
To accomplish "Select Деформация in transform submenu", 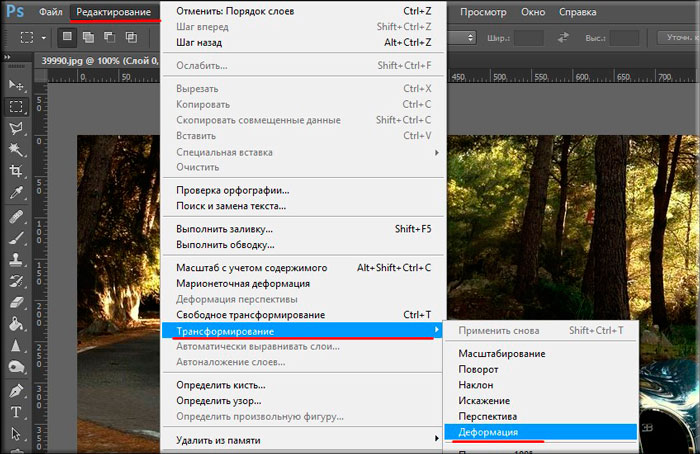I will pyautogui.click(x=541, y=432).
